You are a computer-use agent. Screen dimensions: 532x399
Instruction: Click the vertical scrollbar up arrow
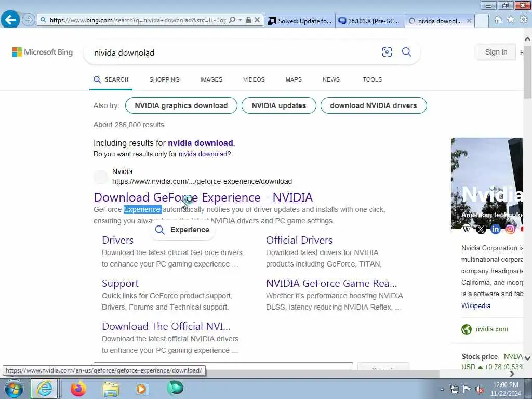point(528,39)
